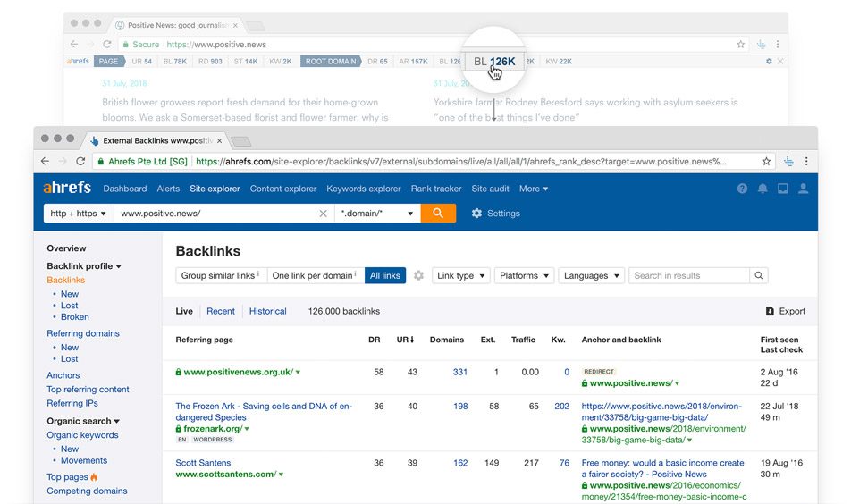Open the help question mark icon
The image size is (851, 504).
[742, 189]
